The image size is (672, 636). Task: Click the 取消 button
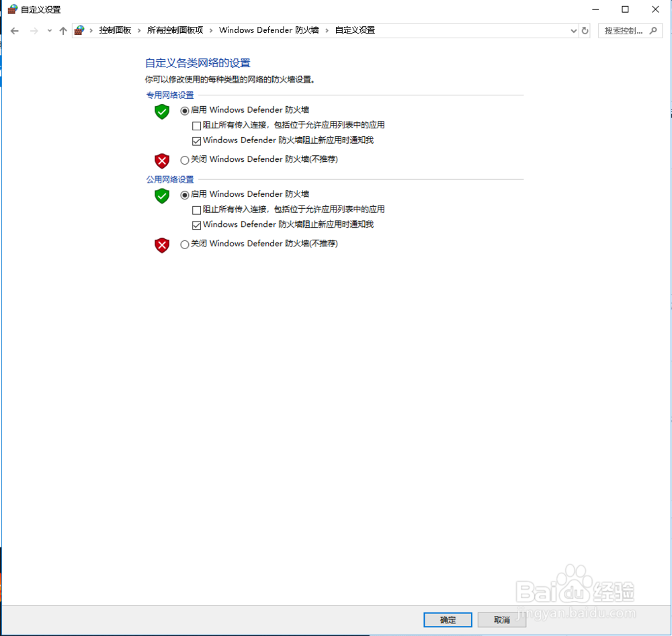(502, 620)
